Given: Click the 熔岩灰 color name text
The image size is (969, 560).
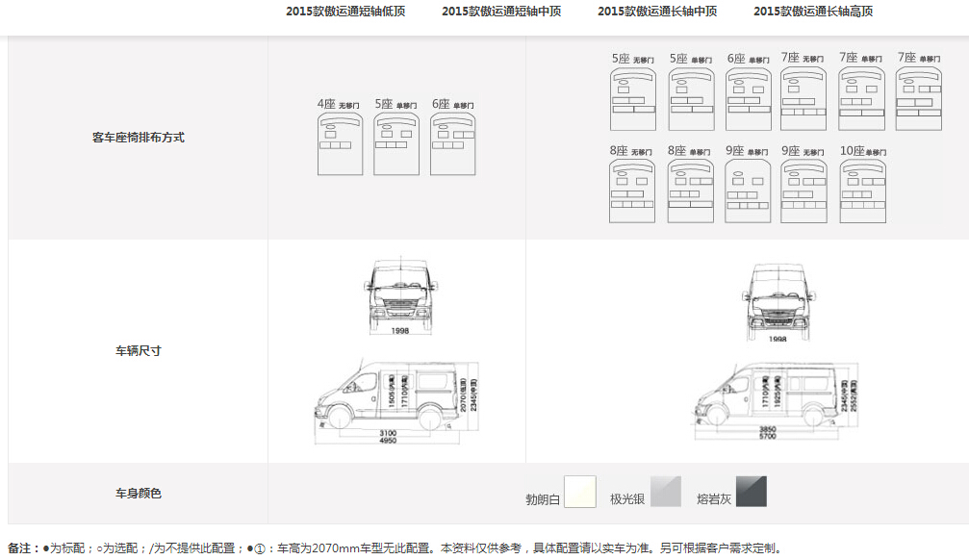Looking at the screenshot, I should 714,499.
